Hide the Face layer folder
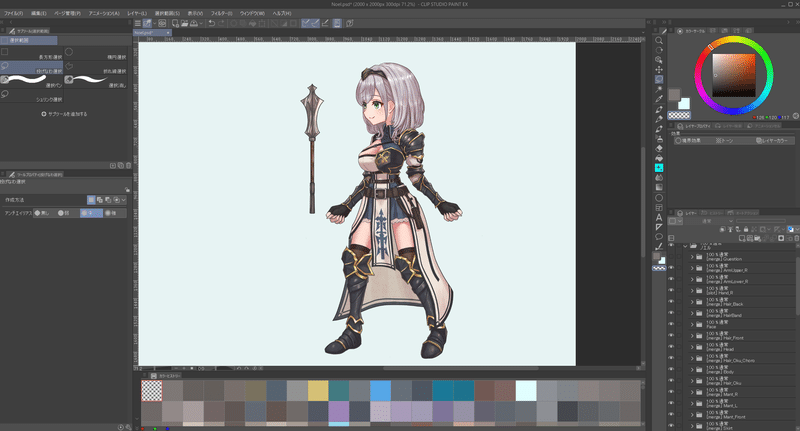 (671, 324)
